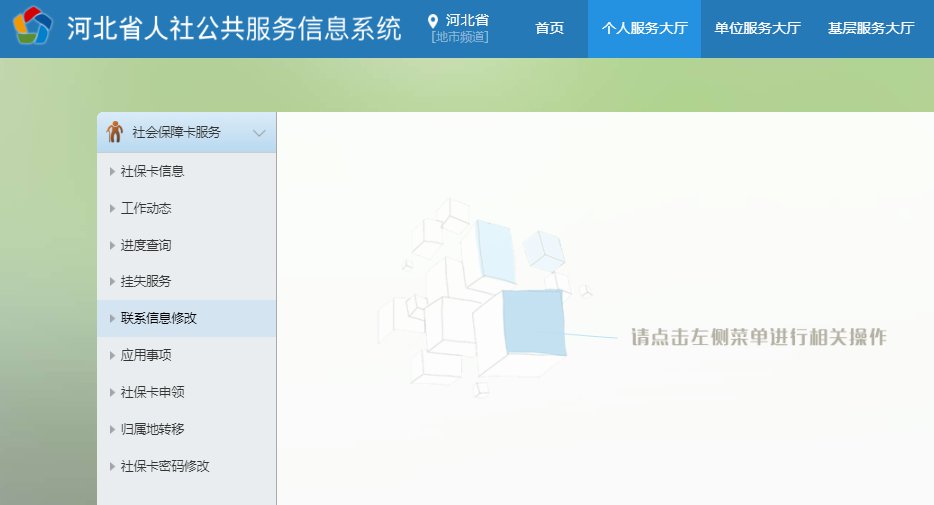Switch to 单位服务大厅 tab

(757, 28)
